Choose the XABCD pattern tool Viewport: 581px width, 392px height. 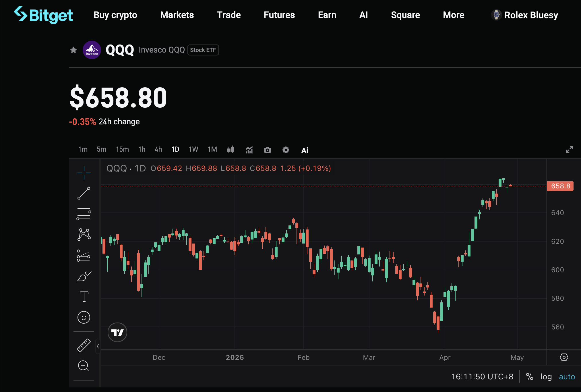84,235
